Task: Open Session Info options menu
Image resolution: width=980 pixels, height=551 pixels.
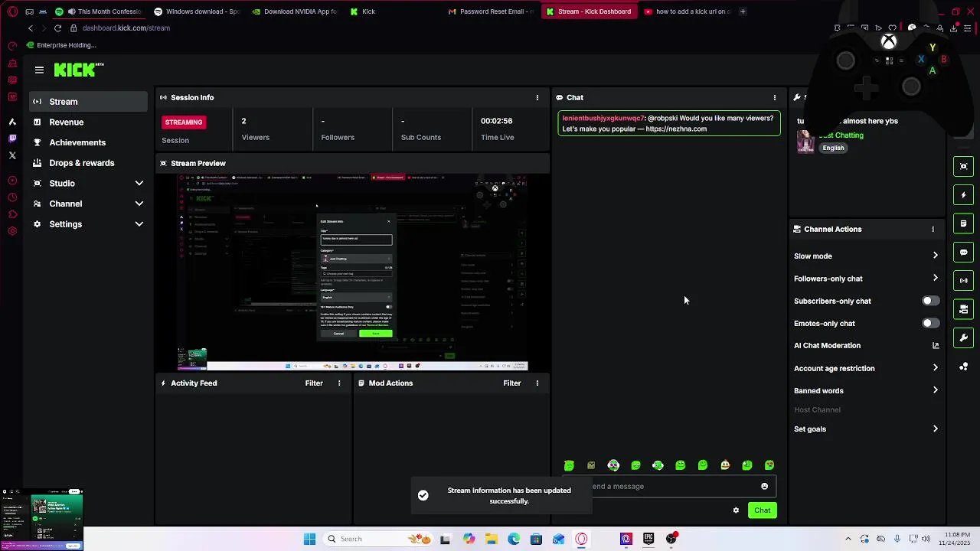Action: (x=537, y=98)
